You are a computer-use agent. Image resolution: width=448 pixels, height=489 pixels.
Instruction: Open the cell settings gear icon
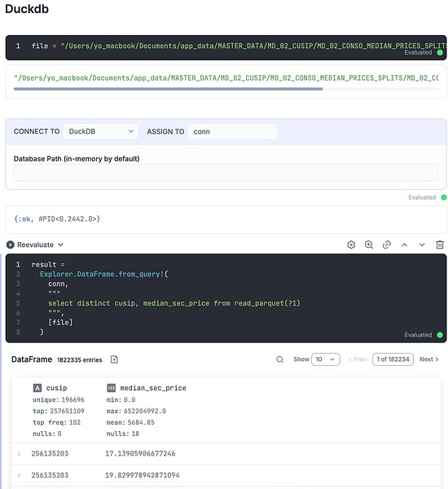coord(351,244)
